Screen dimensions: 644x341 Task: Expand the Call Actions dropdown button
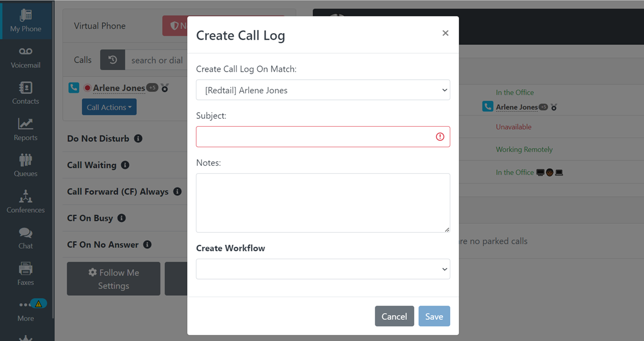click(109, 107)
